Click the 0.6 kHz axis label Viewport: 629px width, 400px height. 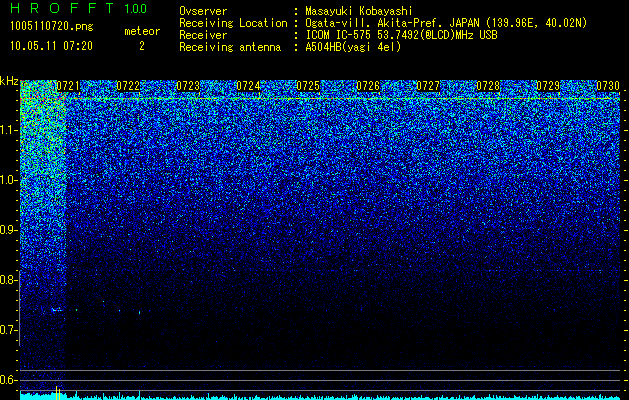[8, 380]
